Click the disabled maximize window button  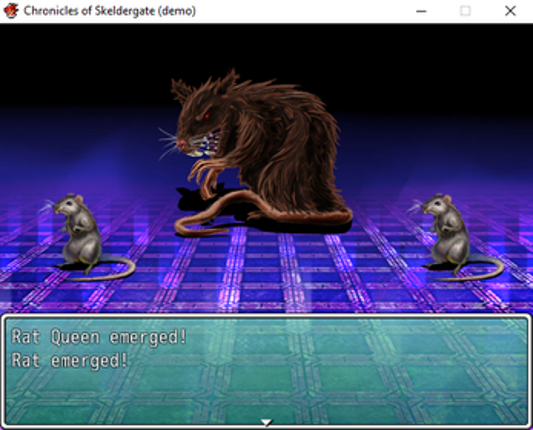(x=465, y=11)
